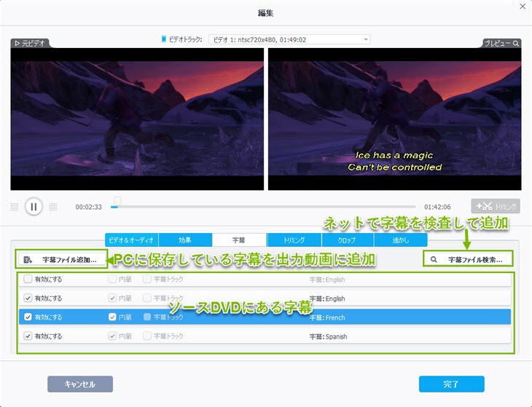Pause playback with the pause button
The image size is (532, 407).
(34, 206)
